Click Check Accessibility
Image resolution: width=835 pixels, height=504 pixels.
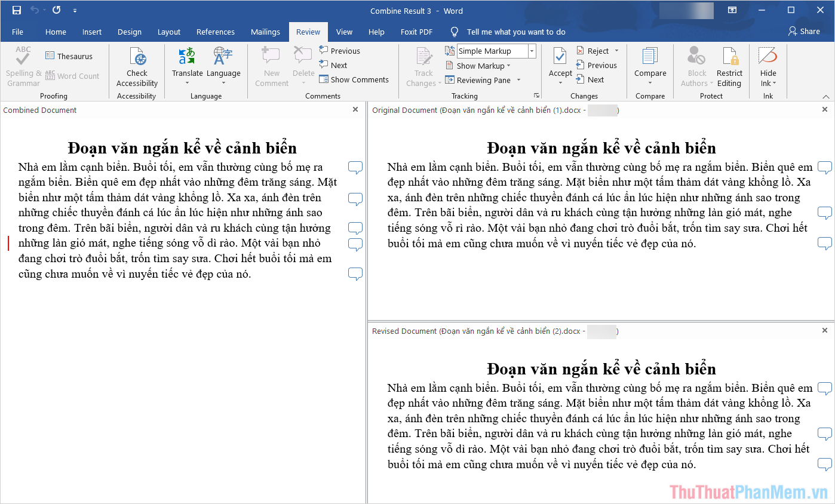pyautogui.click(x=136, y=66)
